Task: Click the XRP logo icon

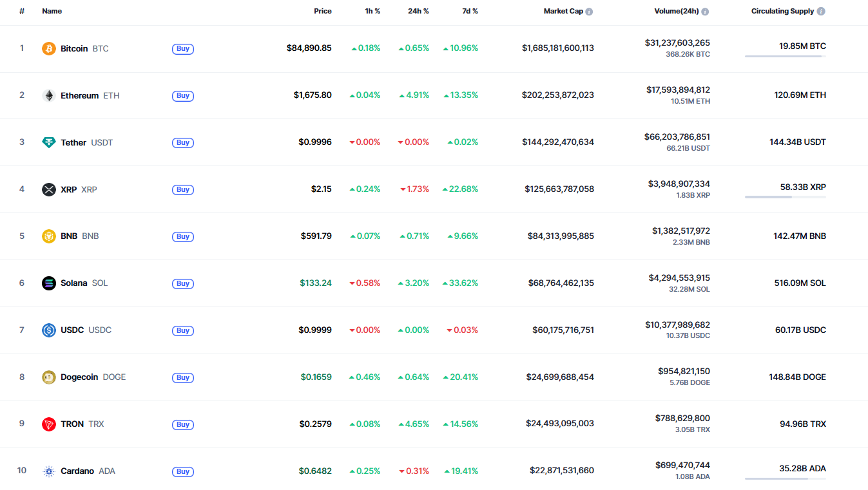Action: [49, 189]
